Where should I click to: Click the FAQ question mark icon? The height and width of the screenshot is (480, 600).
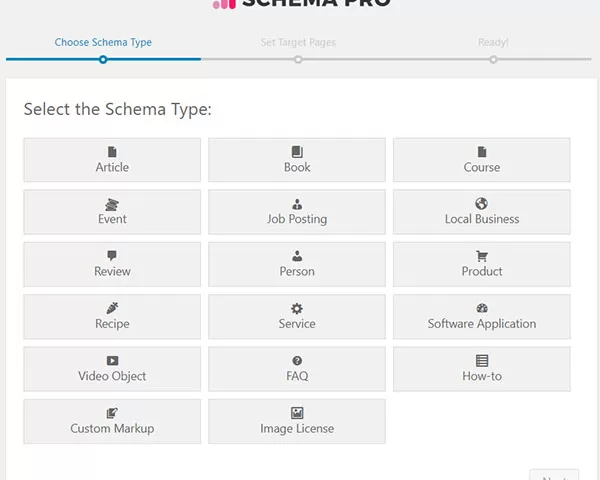coord(297,361)
